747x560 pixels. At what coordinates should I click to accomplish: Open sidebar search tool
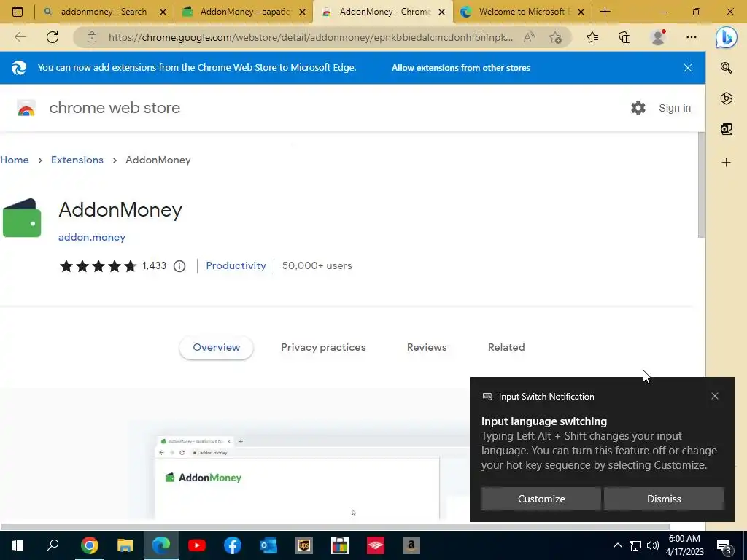[x=726, y=68]
